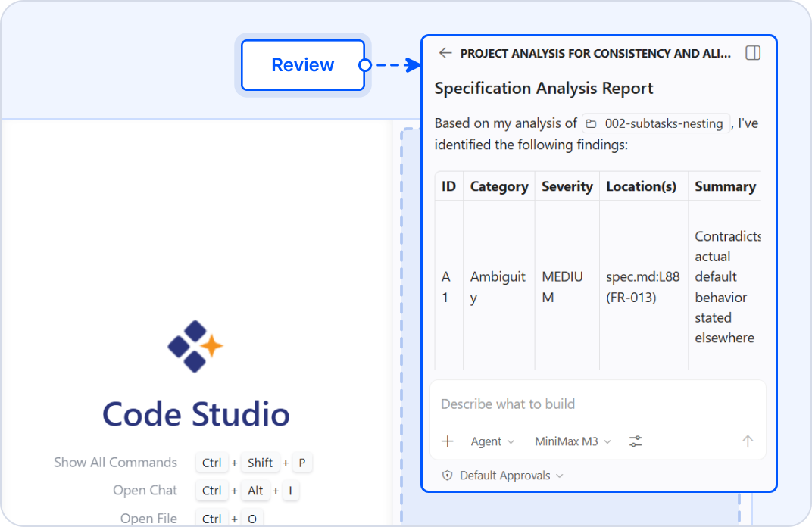This screenshot has height=527, width=812.
Task: Open the 002-subtasks-nesting folder link
Action: click(x=656, y=123)
